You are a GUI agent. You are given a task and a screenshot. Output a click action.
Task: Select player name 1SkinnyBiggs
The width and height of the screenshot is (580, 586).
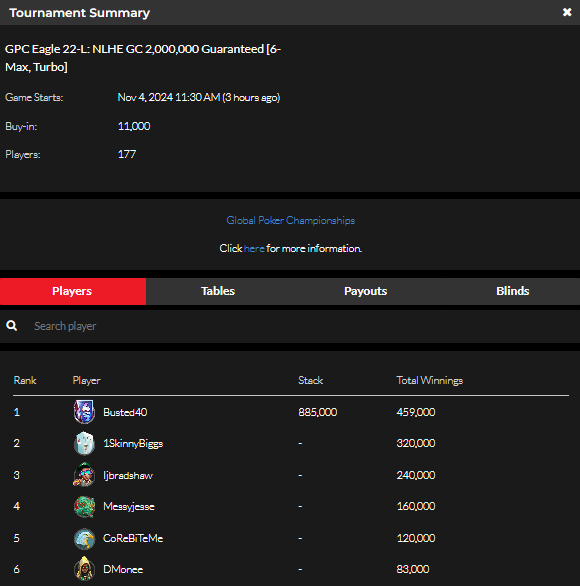tap(133, 444)
